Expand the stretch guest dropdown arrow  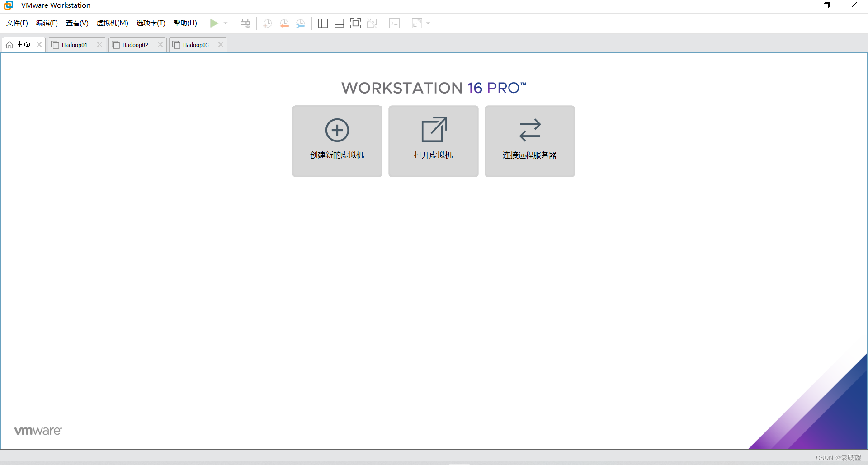428,23
